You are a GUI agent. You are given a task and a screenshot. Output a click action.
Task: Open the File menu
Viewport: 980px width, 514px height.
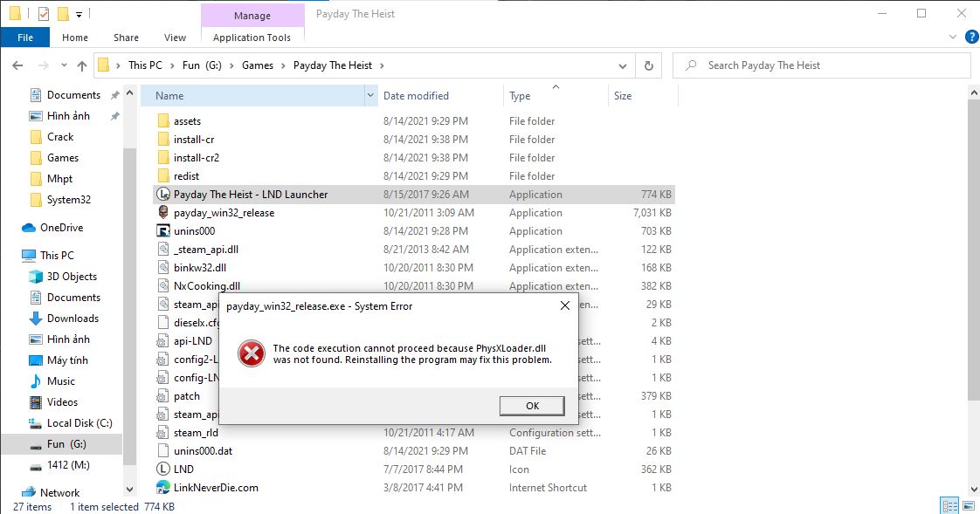(x=25, y=38)
